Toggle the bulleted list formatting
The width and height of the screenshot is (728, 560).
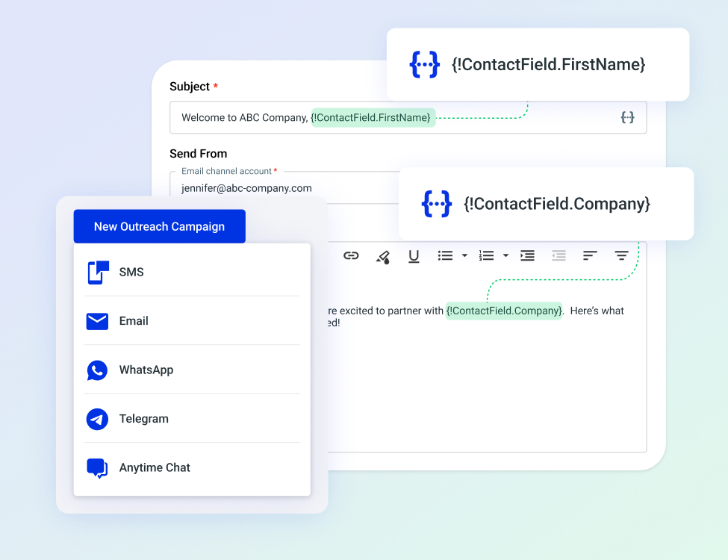point(444,255)
